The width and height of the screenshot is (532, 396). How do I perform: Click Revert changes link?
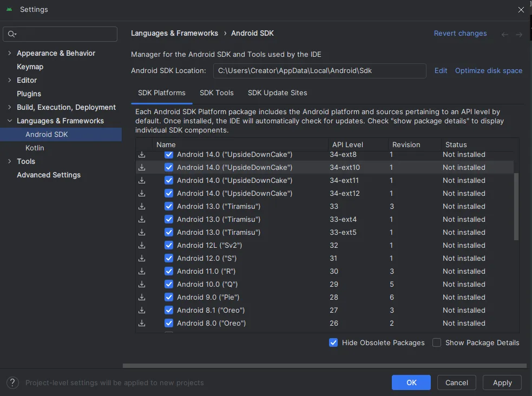point(460,33)
